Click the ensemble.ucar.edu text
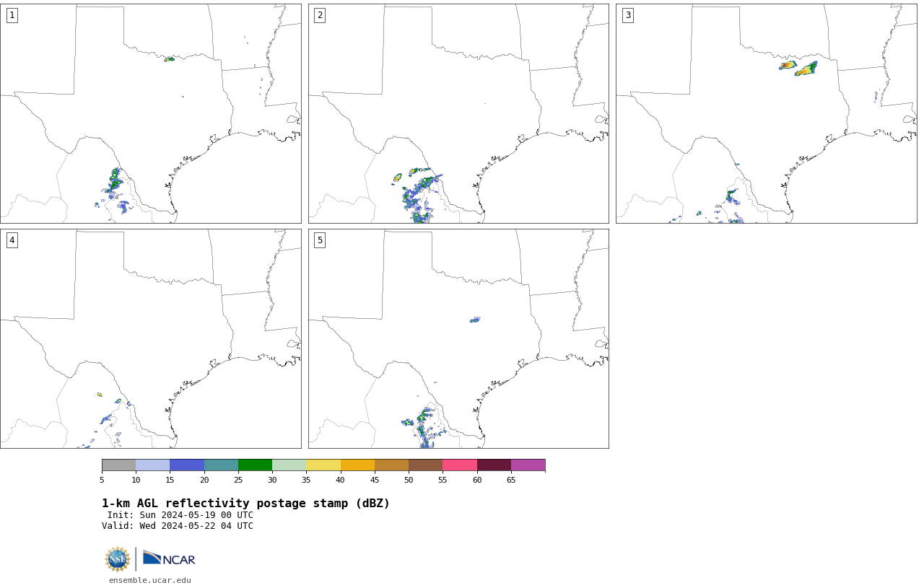This screenshot has width=924, height=588. (150, 580)
